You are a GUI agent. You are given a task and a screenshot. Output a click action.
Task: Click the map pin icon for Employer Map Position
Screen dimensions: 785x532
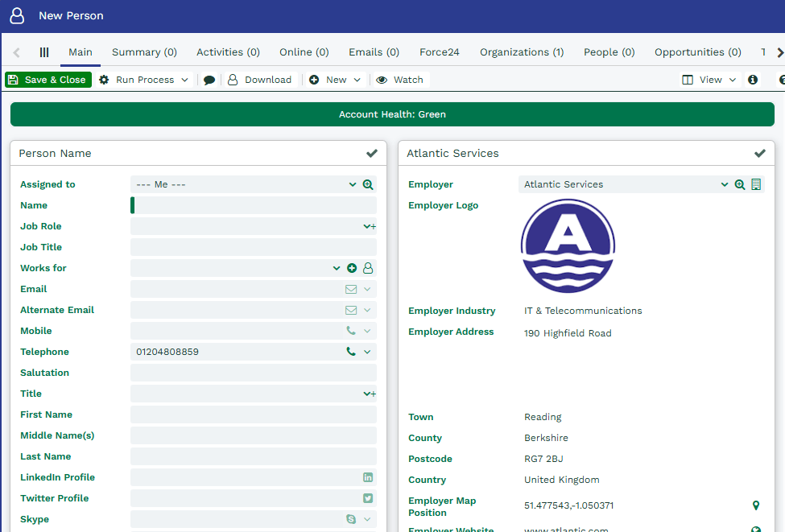[755, 505]
